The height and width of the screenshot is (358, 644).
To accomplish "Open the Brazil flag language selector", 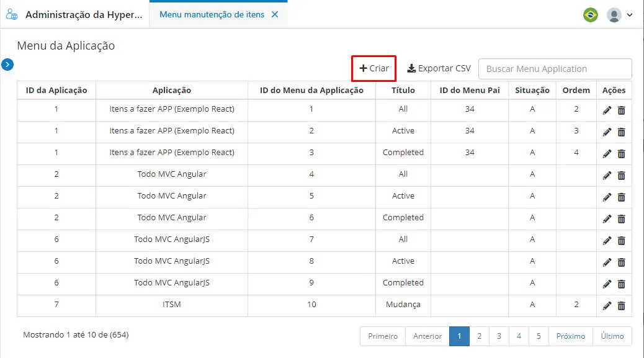I will pyautogui.click(x=591, y=15).
